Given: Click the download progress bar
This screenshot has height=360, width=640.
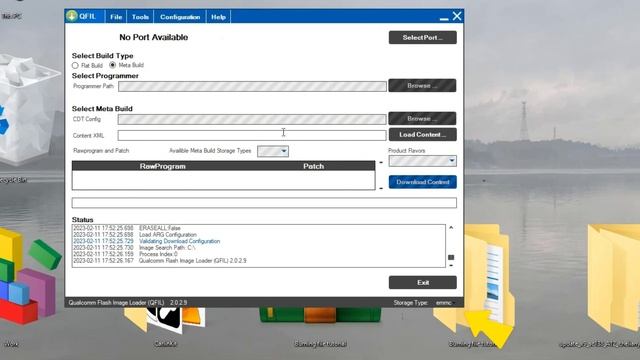Looking at the screenshot, I should coord(264,203).
